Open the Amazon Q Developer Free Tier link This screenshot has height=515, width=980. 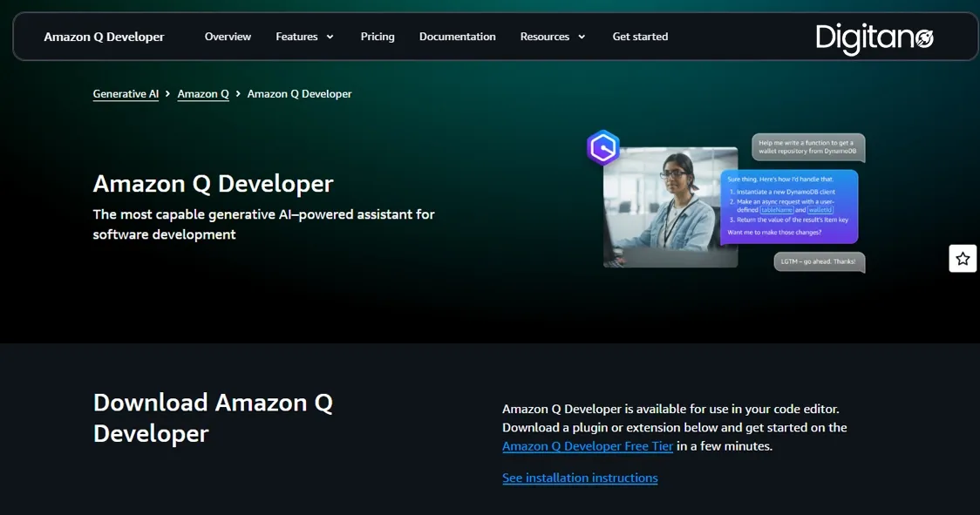tap(588, 446)
